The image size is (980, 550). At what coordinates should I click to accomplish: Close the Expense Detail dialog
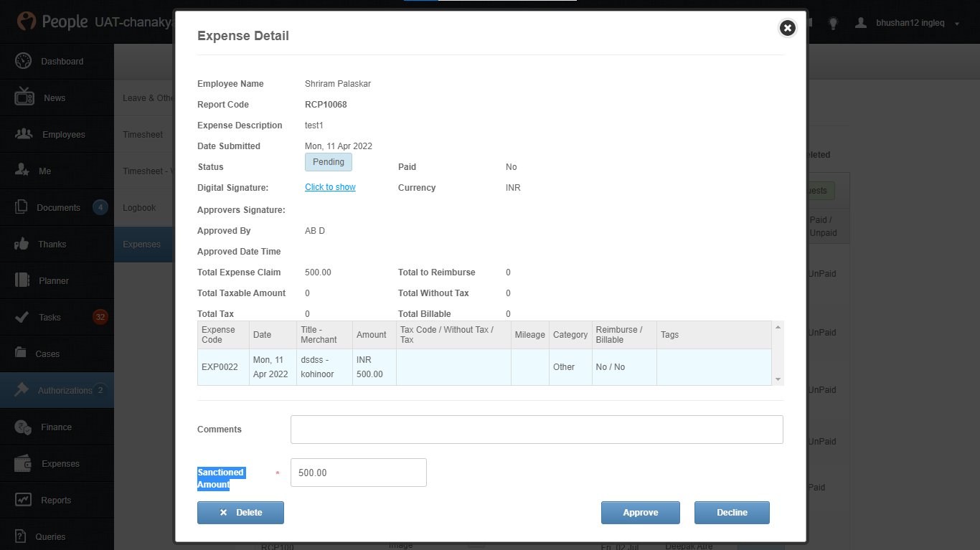(x=788, y=28)
